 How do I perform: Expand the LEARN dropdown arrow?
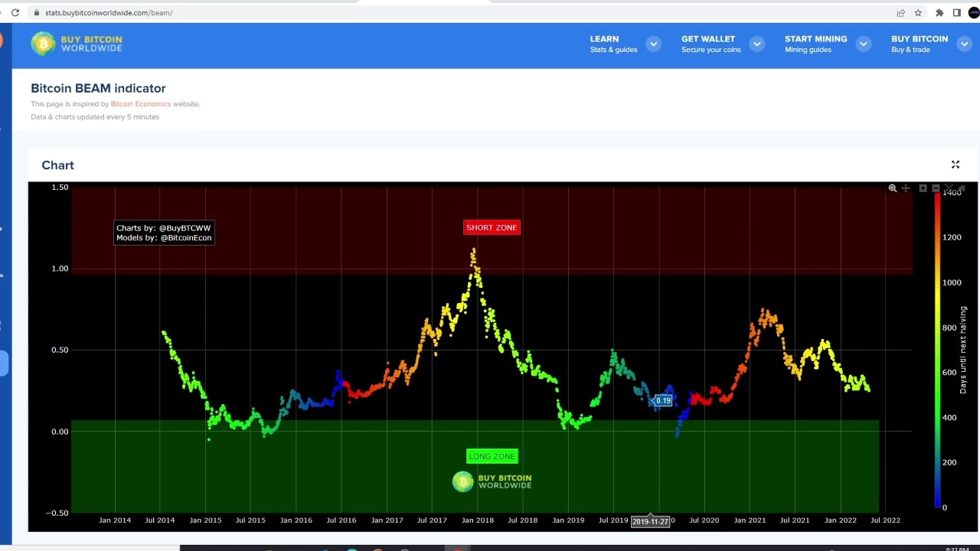[x=653, y=44]
